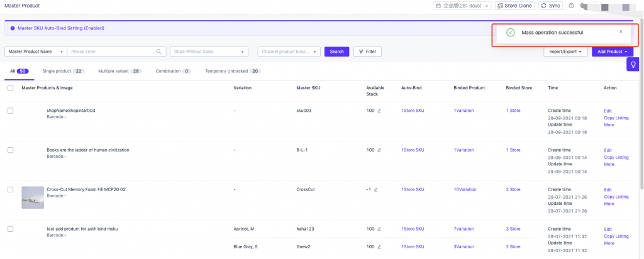This screenshot has width=644, height=259.
Task: Open the 10Variation link for CrossCut
Action: (x=465, y=189)
